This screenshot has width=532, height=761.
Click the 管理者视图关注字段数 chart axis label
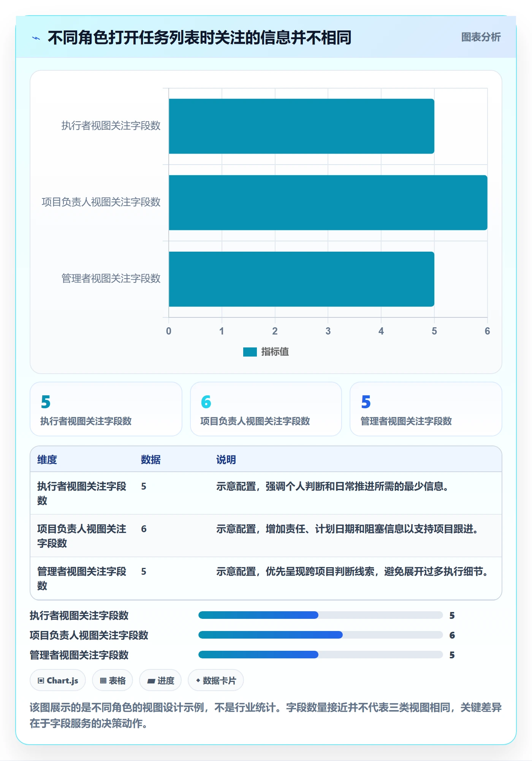[x=111, y=279]
